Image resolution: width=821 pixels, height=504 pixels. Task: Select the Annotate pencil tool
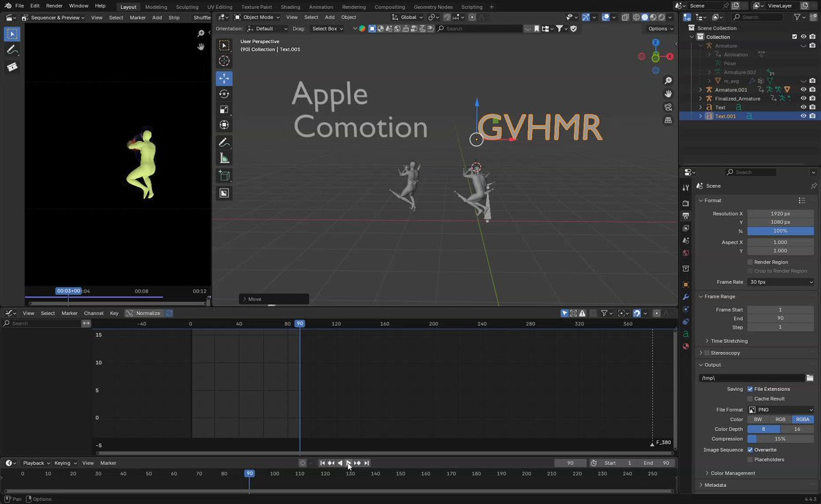(x=224, y=142)
